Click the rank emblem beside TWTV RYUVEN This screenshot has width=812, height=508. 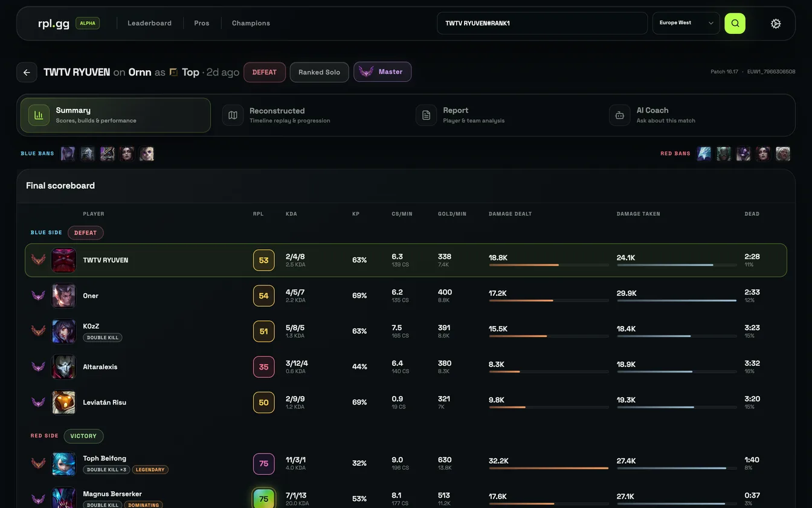coord(39,260)
